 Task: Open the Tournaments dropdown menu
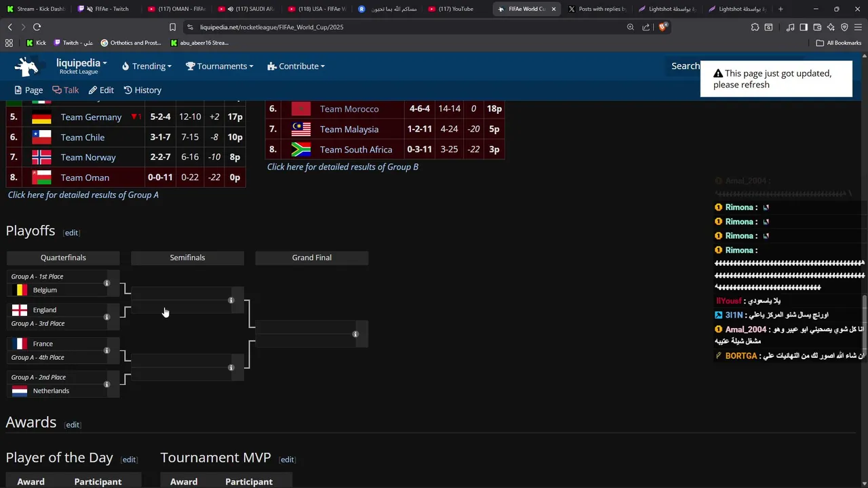coord(219,66)
